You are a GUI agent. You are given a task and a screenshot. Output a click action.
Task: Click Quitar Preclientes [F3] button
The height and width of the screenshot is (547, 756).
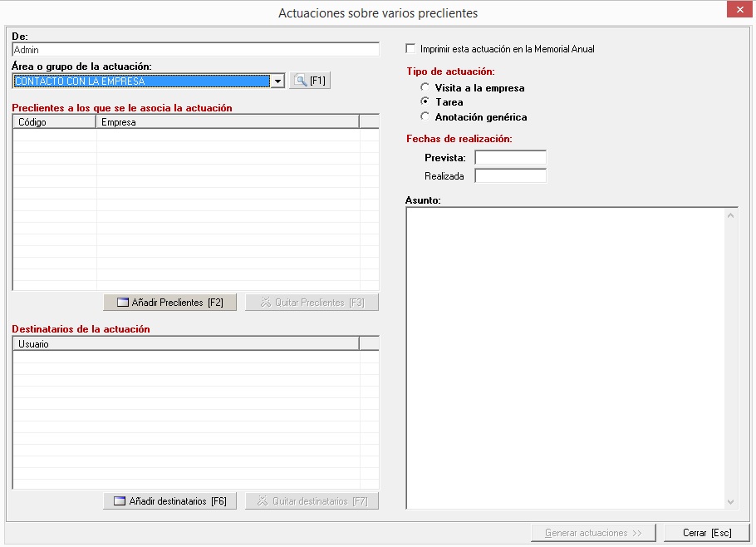point(312,303)
